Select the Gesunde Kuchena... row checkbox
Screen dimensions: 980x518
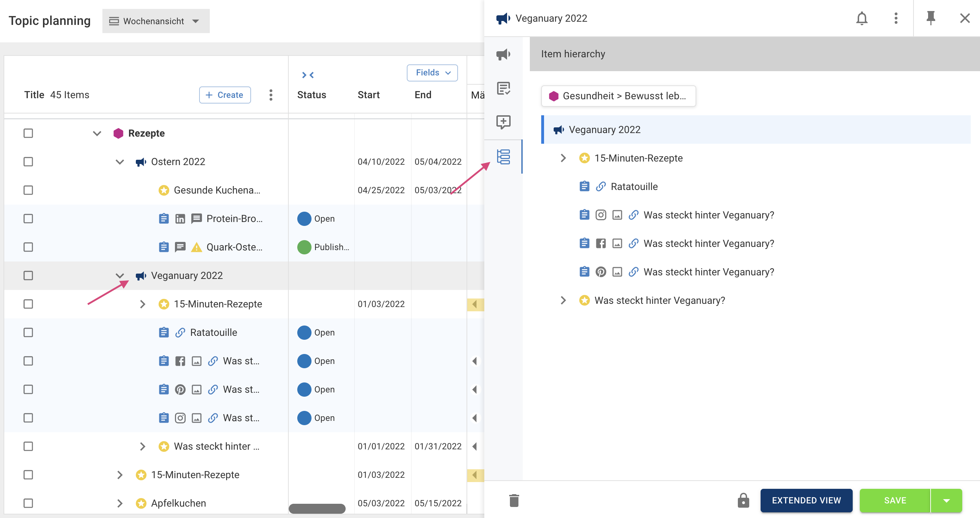click(x=28, y=190)
